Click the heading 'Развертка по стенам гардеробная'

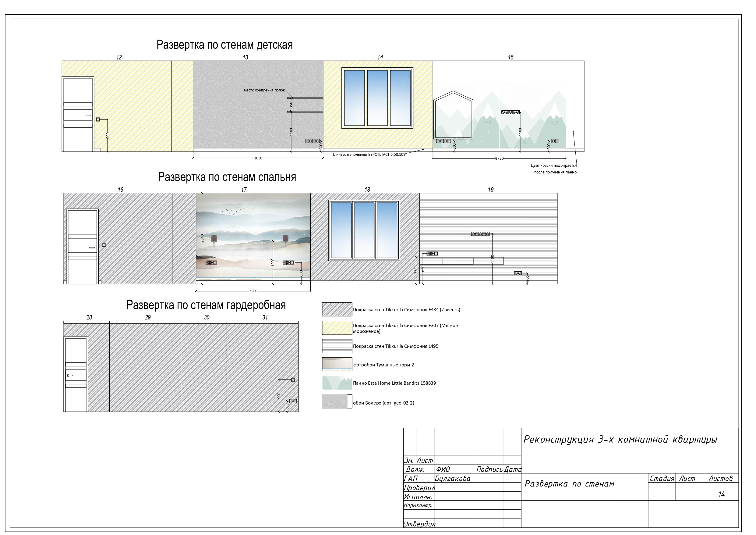[206, 305]
